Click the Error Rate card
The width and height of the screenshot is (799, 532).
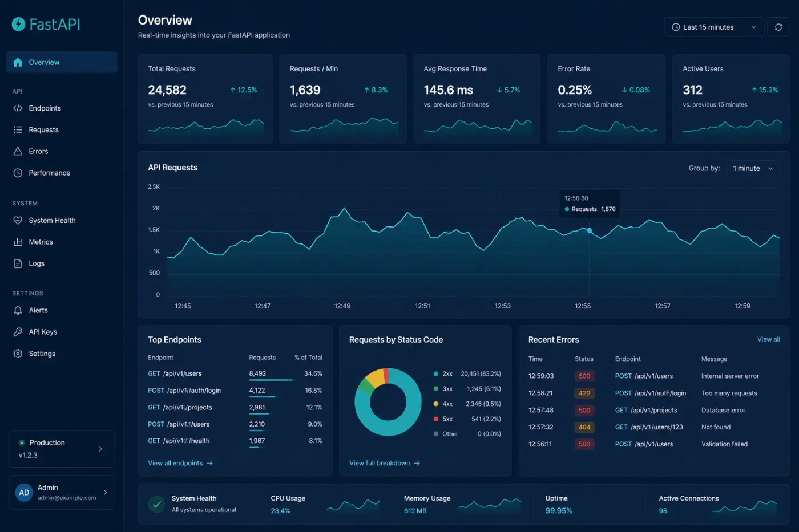(607, 99)
